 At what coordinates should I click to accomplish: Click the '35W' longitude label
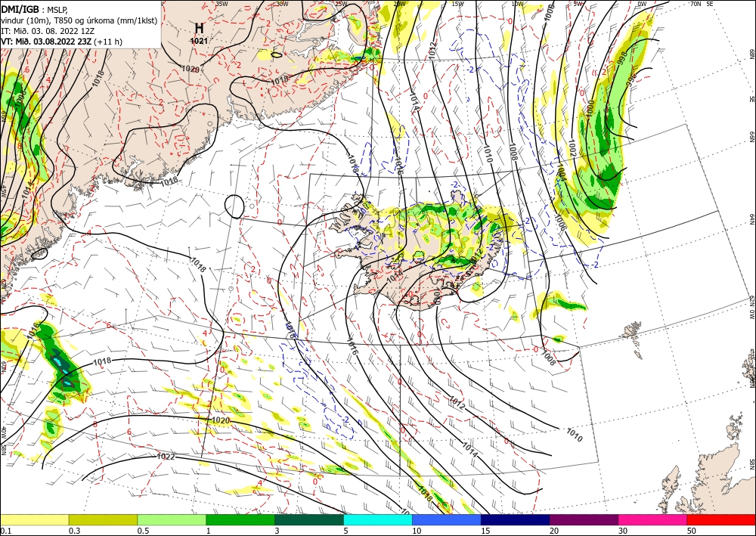tap(222, 4)
